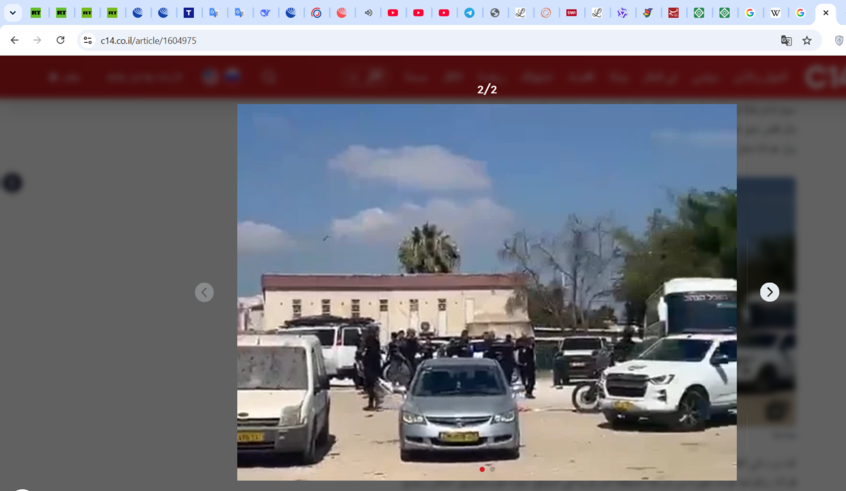Go to the previous gallery image
Image resolution: width=846 pixels, height=491 pixels.
point(204,292)
